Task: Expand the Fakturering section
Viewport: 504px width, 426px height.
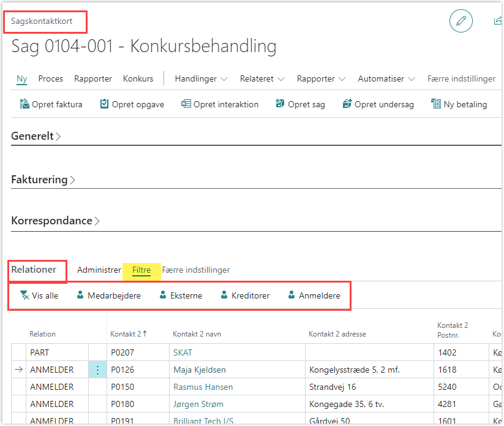Action: [x=43, y=180]
